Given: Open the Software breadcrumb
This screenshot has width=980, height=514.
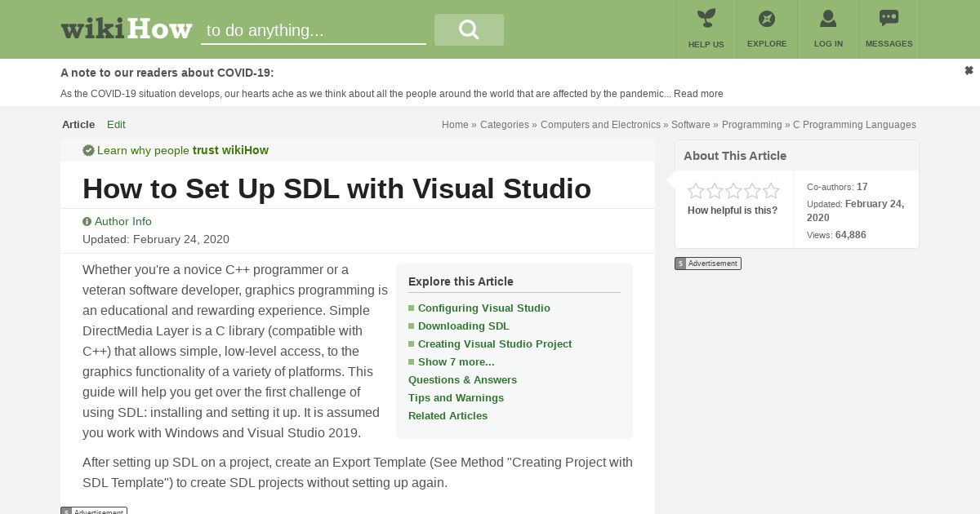Looking at the screenshot, I should coord(691,125).
